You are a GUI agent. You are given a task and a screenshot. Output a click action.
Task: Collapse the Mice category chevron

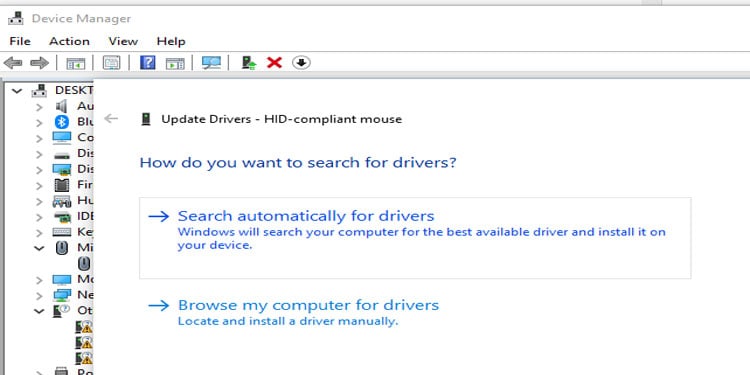pos(39,248)
